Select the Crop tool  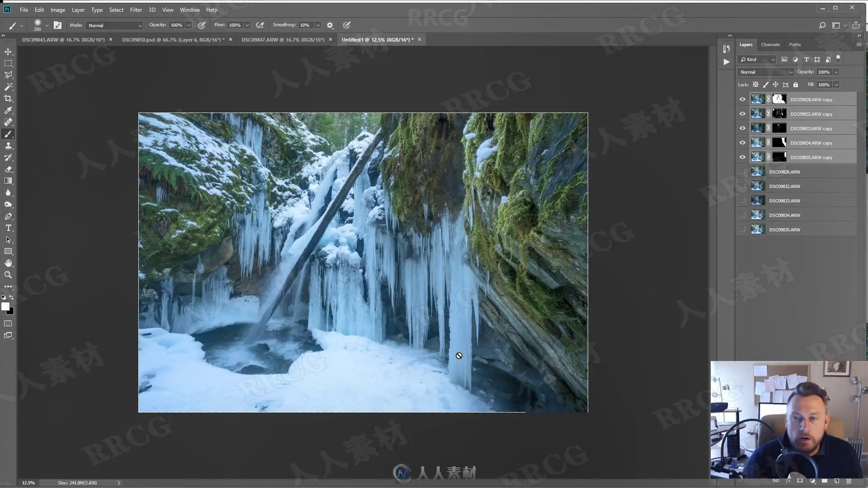[x=8, y=99]
